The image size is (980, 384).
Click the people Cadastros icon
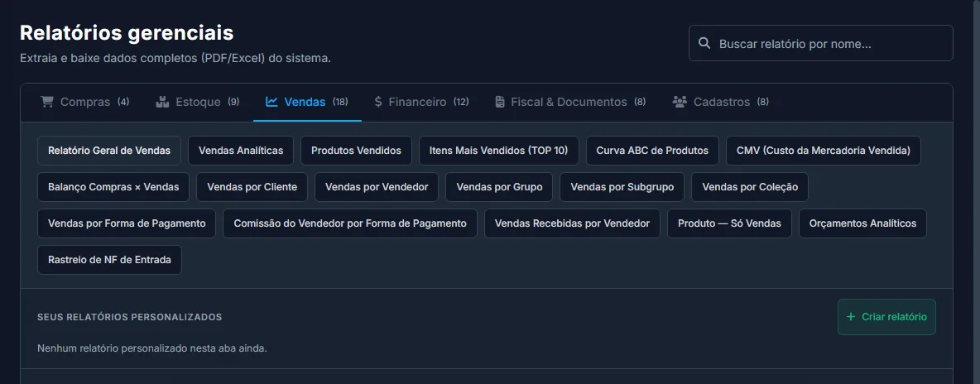[680, 102]
